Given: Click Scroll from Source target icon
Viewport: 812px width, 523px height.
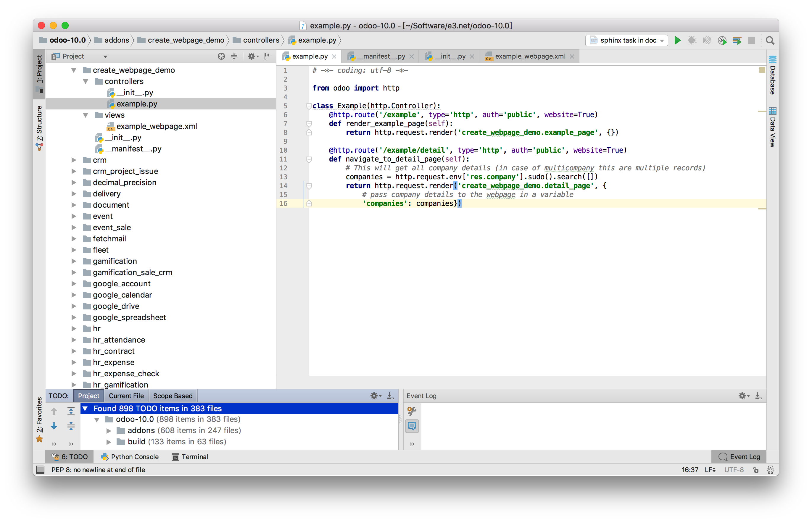Looking at the screenshot, I should tap(221, 57).
